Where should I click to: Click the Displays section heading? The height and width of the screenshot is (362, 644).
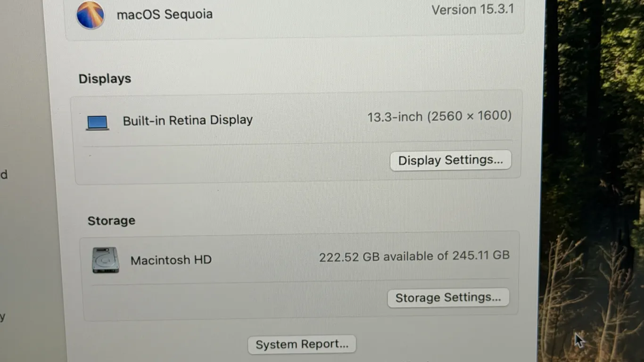coord(105,79)
